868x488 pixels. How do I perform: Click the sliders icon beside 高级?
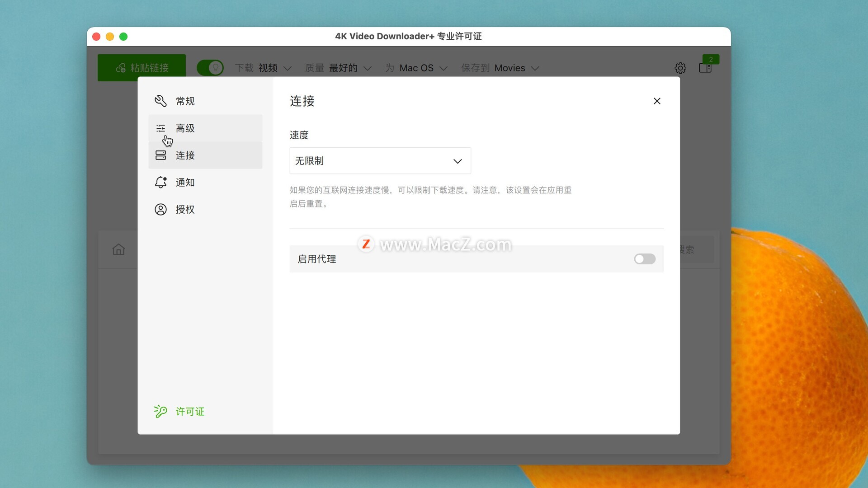click(x=160, y=128)
